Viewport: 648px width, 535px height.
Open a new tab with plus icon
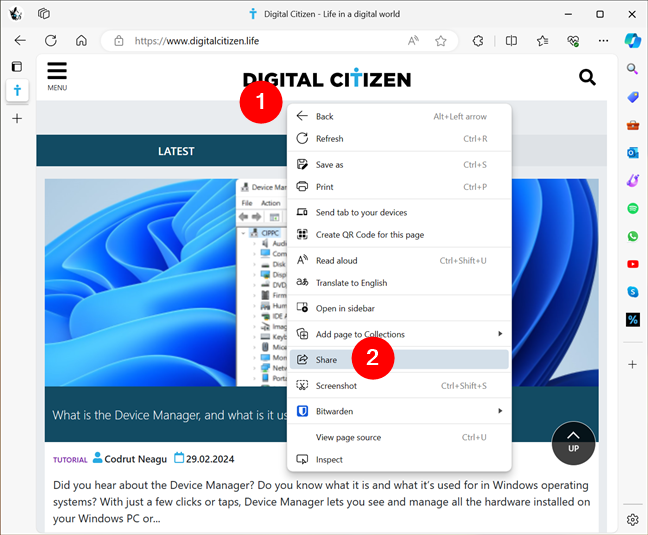[17, 119]
